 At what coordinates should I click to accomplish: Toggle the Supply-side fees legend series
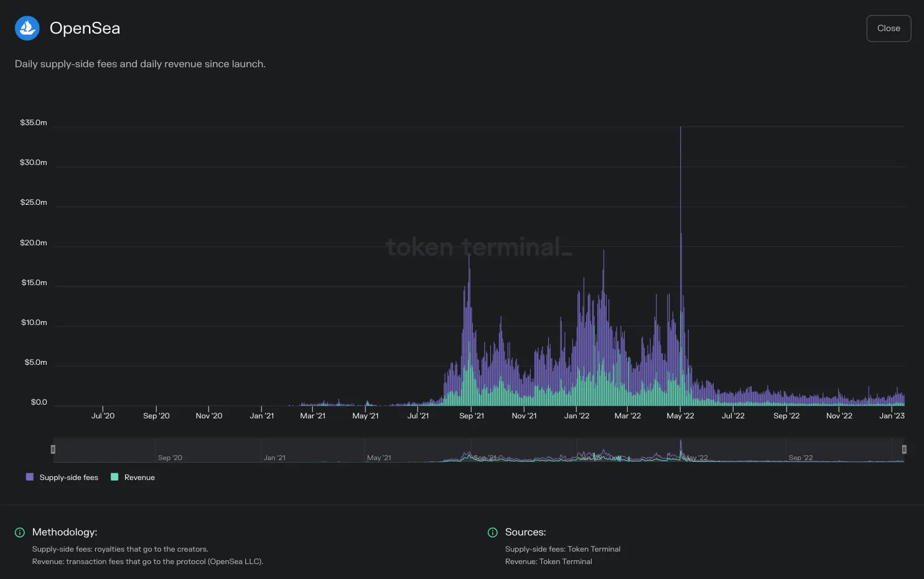pyautogui.click(x=62, y=478)
